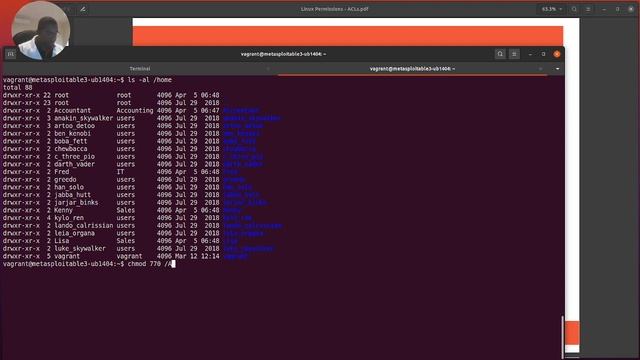Viewport: 640px width, 360px height.
Task: Click the webcam presenter thumbnail
Action: (x=40, y=31)
